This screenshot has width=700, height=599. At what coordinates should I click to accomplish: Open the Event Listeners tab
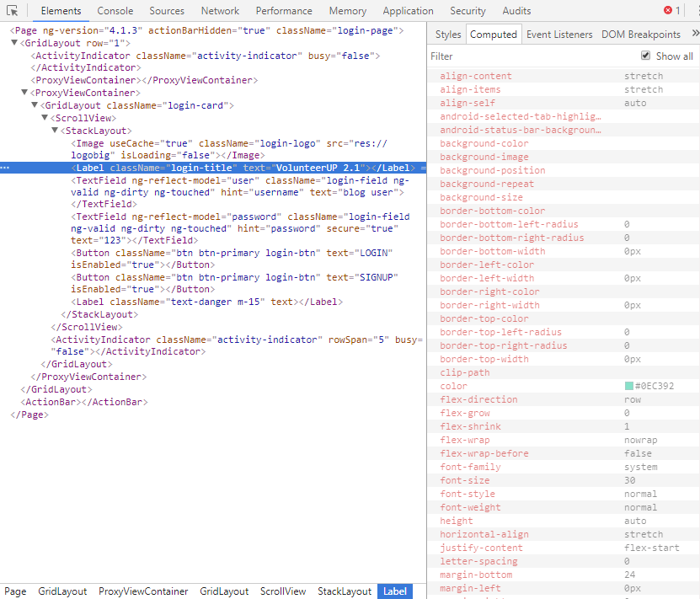point(559,35)
